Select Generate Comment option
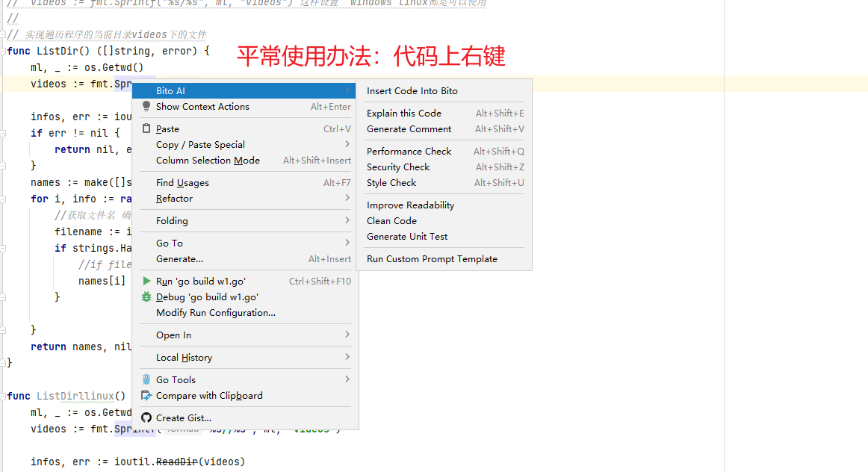The height and width of the screenshot is (472, 868). point(444,129)
